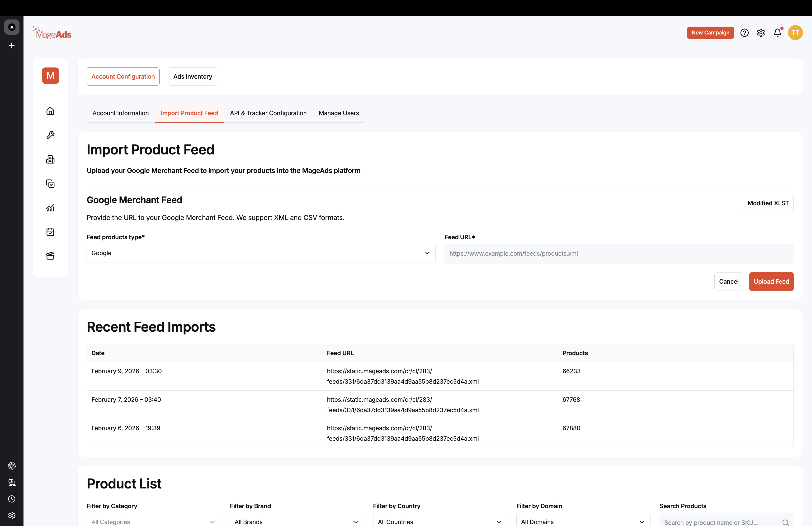Open the analytics chart sidebar icon

[x=50, y=208]
